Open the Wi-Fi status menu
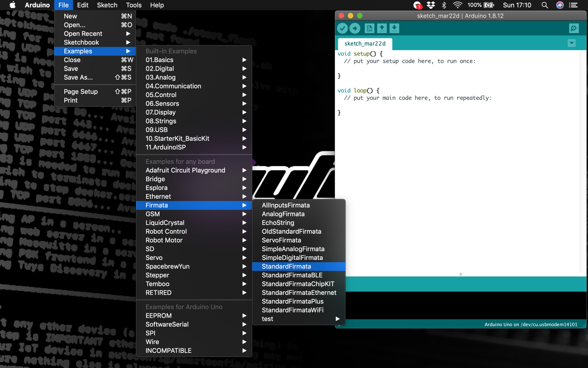Viewport: 588px width, 368px height. coord(458,5)
